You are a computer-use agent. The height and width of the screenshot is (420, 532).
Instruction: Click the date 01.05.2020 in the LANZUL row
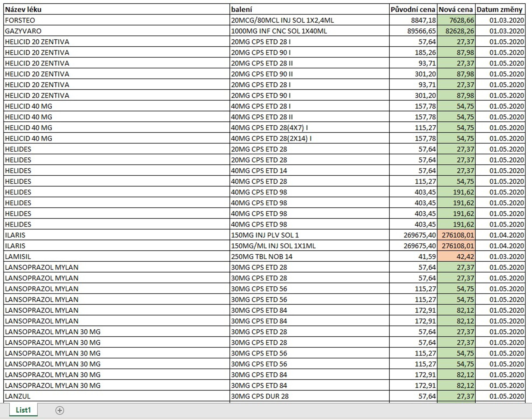point(500,396)
